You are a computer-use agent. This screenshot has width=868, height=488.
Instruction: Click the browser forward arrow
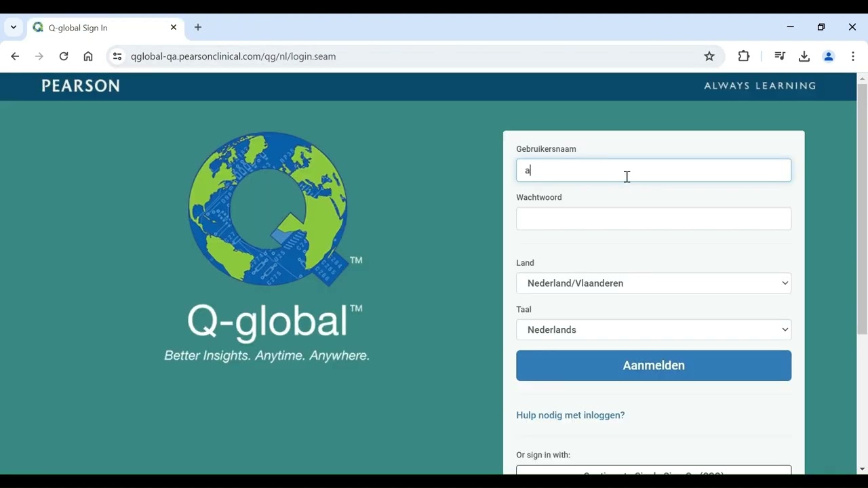pyautogui.click(x=39, y=57)
